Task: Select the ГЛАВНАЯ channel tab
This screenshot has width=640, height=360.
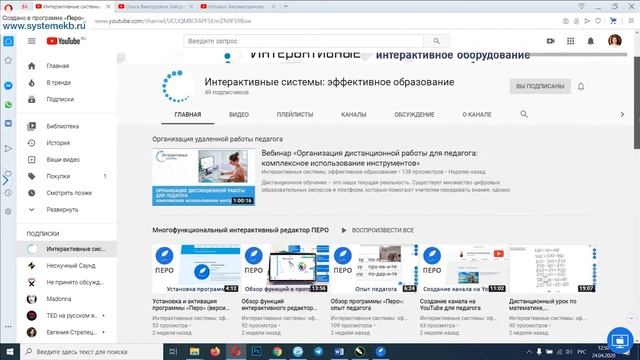Action: [188, 115]
